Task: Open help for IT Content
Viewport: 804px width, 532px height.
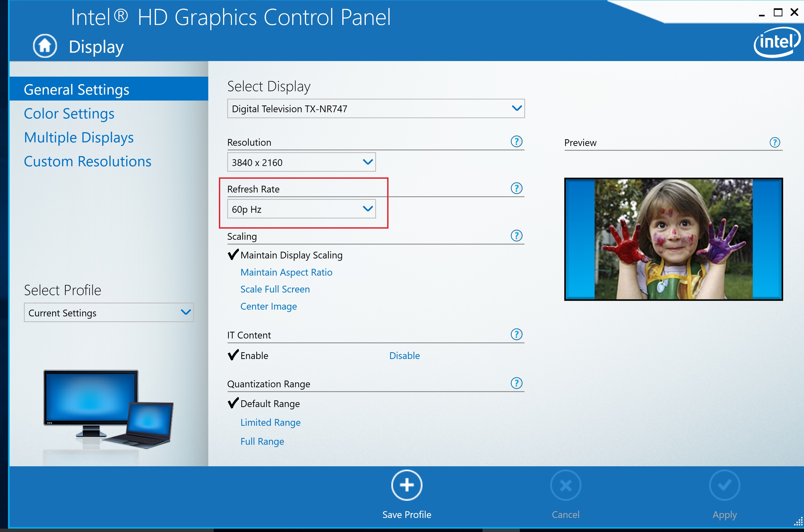Action: 517,335
